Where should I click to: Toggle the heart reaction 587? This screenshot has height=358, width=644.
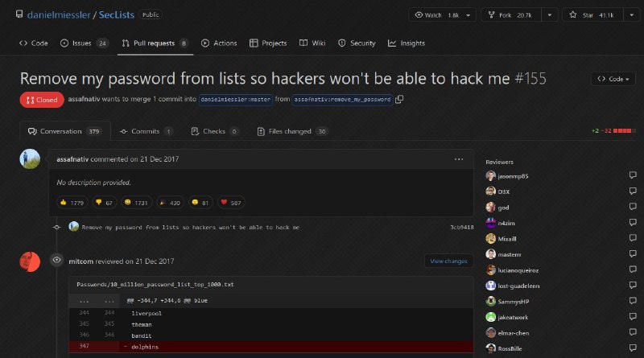tap(231, 203)
